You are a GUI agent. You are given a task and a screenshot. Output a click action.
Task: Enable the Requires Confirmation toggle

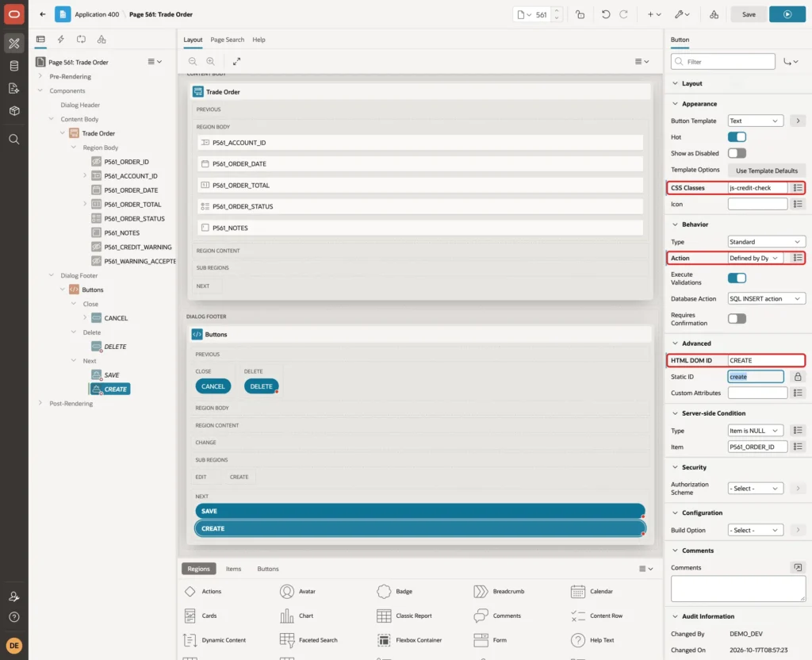pyautogui.click(x=737, y=319)
